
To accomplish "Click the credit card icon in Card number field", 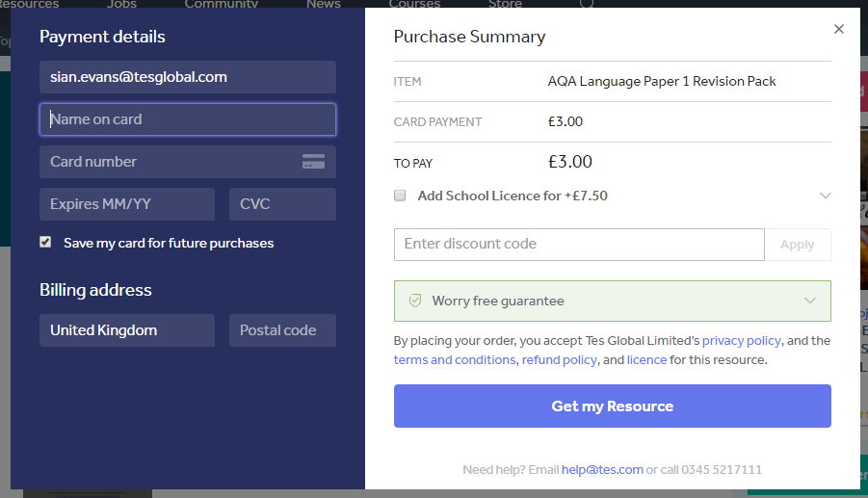I will pyautogui.click(x=313, y=162).
